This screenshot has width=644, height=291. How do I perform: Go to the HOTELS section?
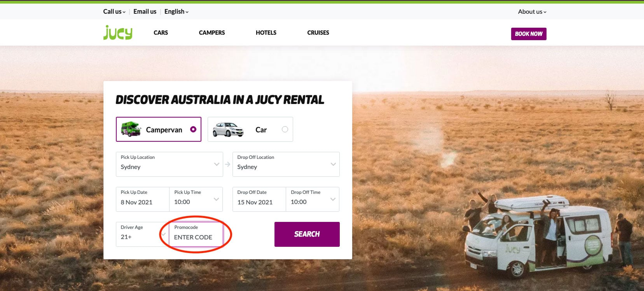click(x=266, y=33)
